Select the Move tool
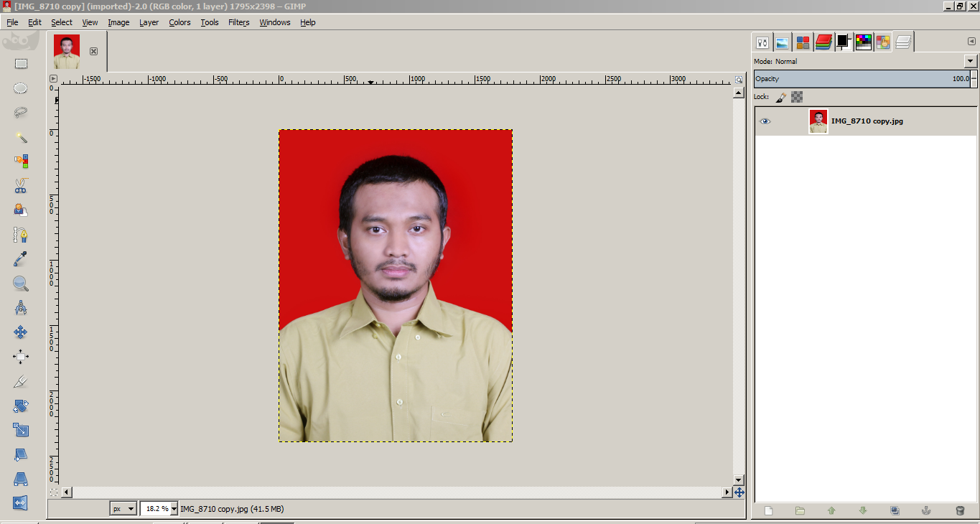This screenshot has width=980, height=524. pos(21,332)
